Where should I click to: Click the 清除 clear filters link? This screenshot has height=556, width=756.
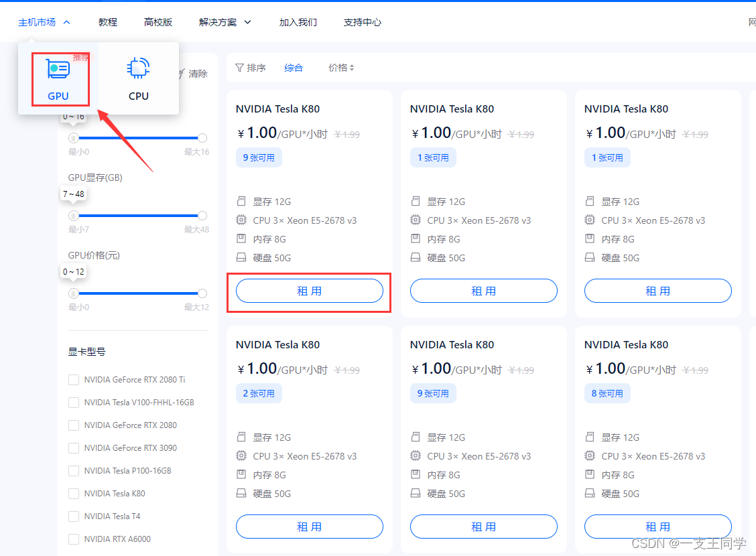point(198,74)
